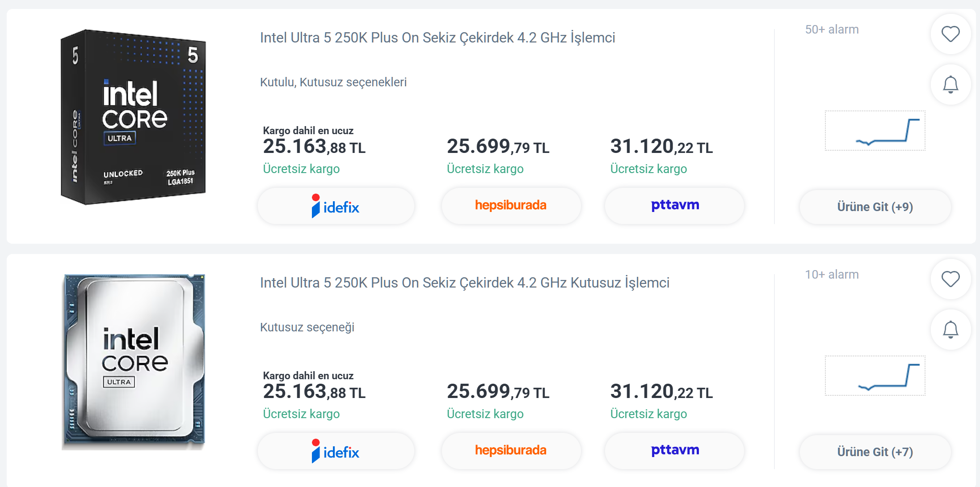This screenshot has height=487, width=980.
Task: Open Intel Ultra 5 250K Plus İşlemci title link
Action: (437, 38)
